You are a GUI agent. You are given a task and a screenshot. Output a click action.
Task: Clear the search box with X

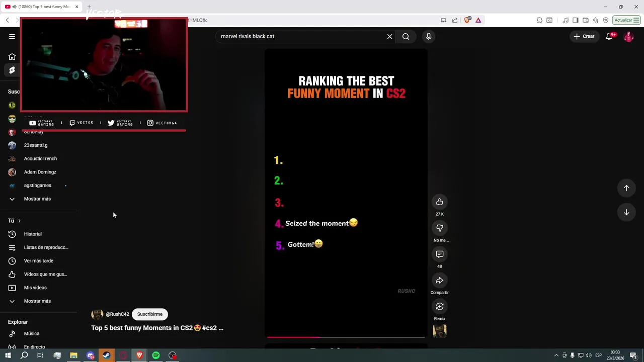[x=389, y=36]
